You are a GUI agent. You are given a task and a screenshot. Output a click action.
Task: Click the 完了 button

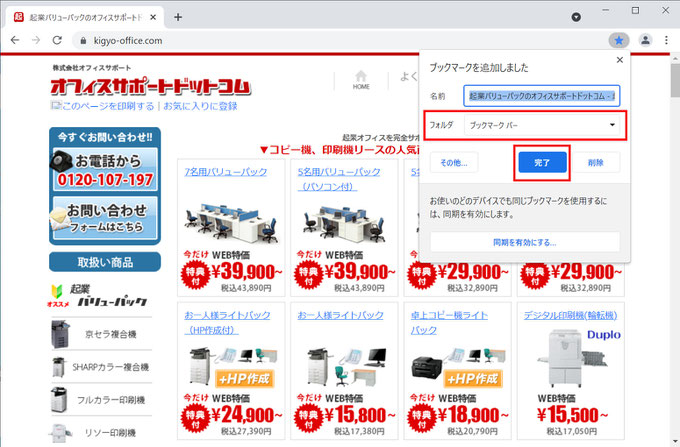pyautogui.click(x=543, y=163)
